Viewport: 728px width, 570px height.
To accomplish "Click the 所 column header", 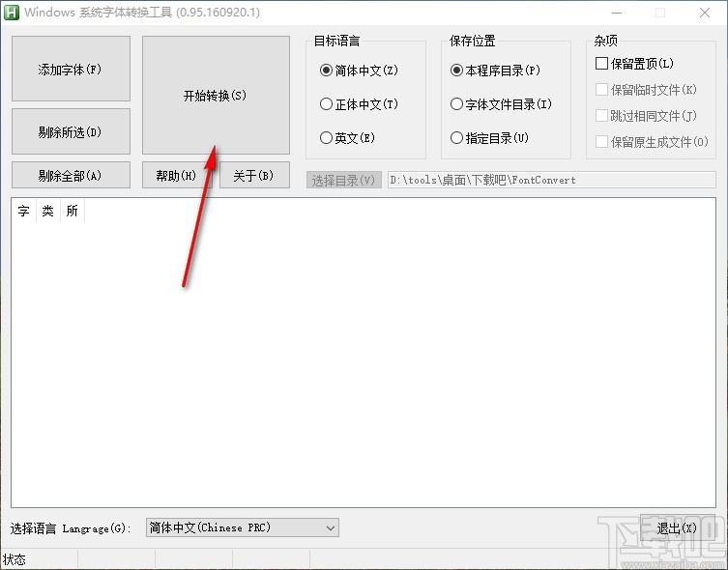I will tap(72, 211).
